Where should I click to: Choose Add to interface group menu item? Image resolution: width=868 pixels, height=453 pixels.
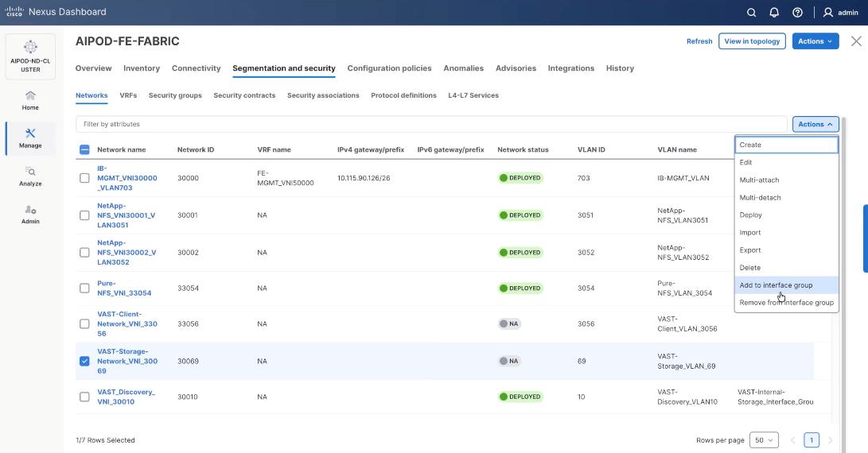pyautogui.click(x=776, y=285)
